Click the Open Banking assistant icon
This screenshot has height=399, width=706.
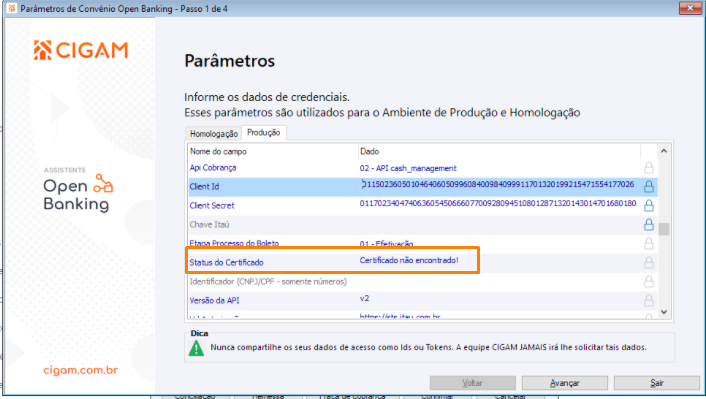[x=103, y=184]
